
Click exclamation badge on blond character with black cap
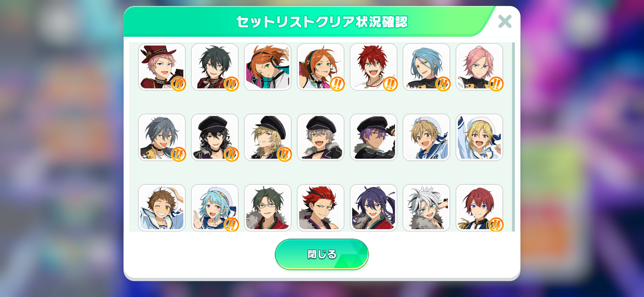284,154
